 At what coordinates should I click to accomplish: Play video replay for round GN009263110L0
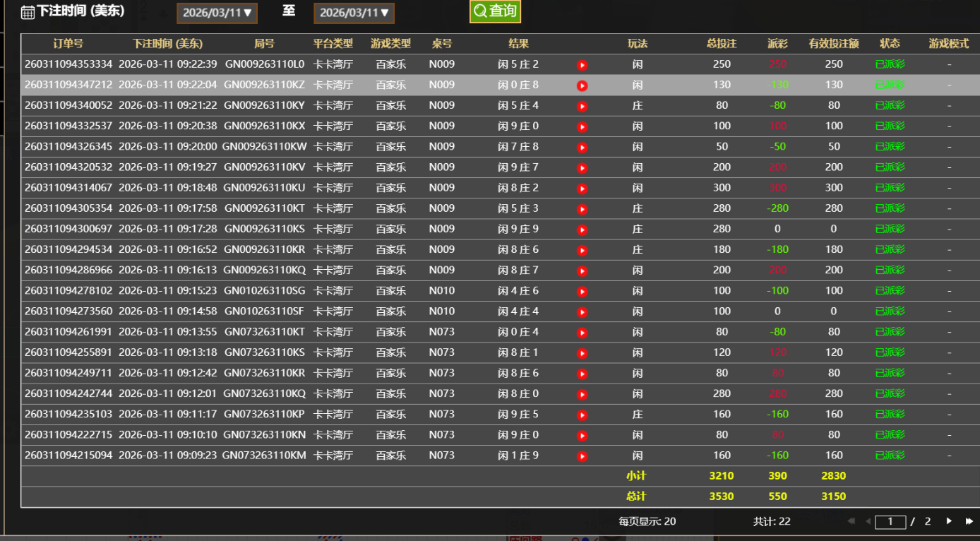pyautogui.click(x=582, y=65)
